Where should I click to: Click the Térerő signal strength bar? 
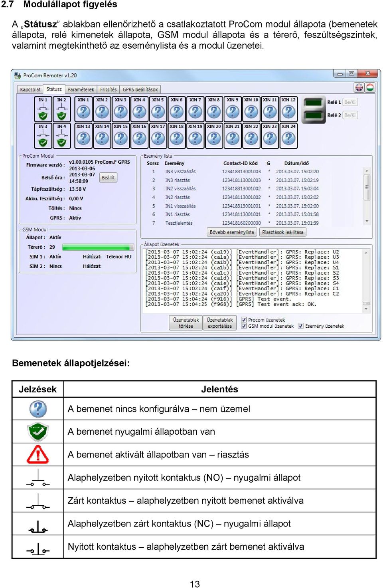(x=98, y=247)
